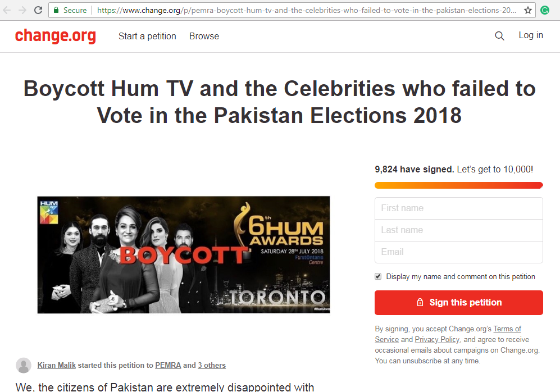Click the Email input field

pos(458,252)
